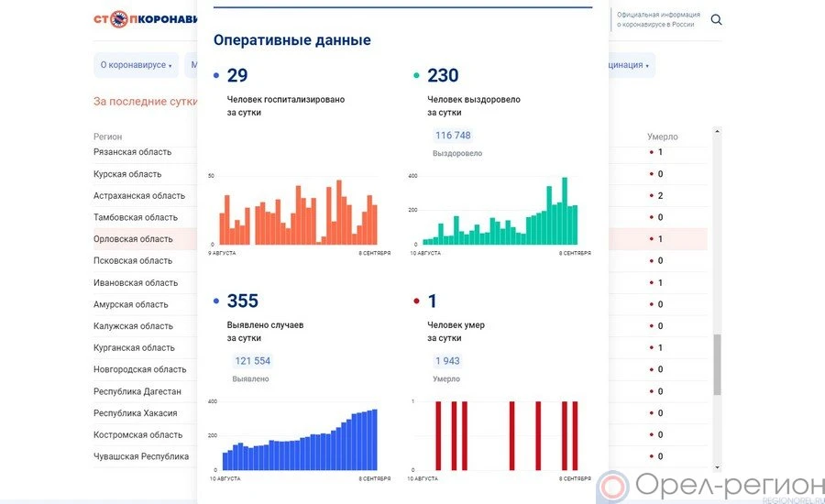The width and height of the screenshot is (825, 504).
Task: Click the green recoveries bar chart
Action: [500, 213]
